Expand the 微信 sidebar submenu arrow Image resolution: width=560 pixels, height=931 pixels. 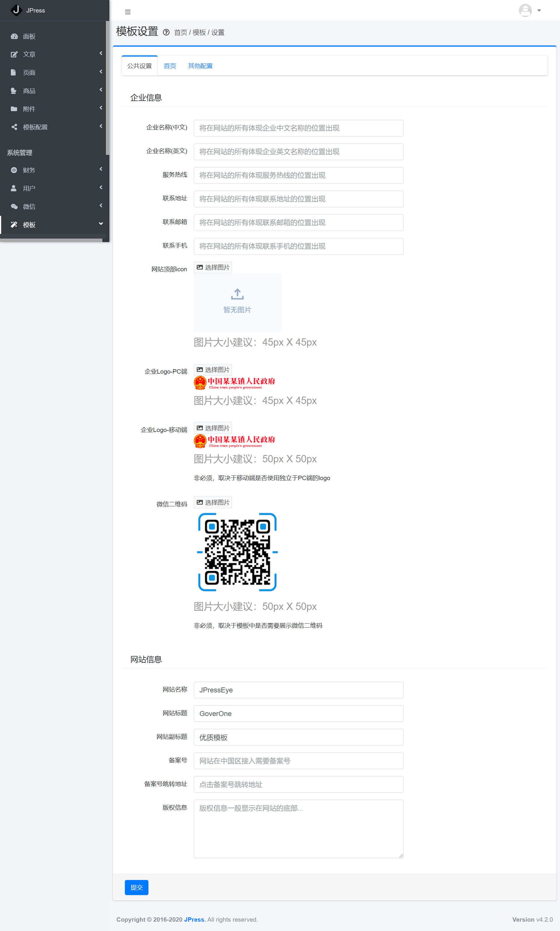click(101, 205)
